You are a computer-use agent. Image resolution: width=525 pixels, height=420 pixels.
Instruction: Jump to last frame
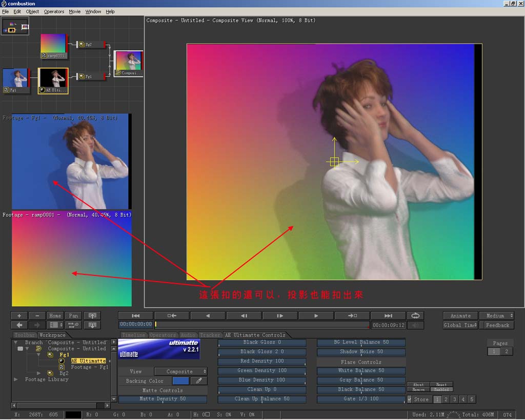[x=388, y=316]
